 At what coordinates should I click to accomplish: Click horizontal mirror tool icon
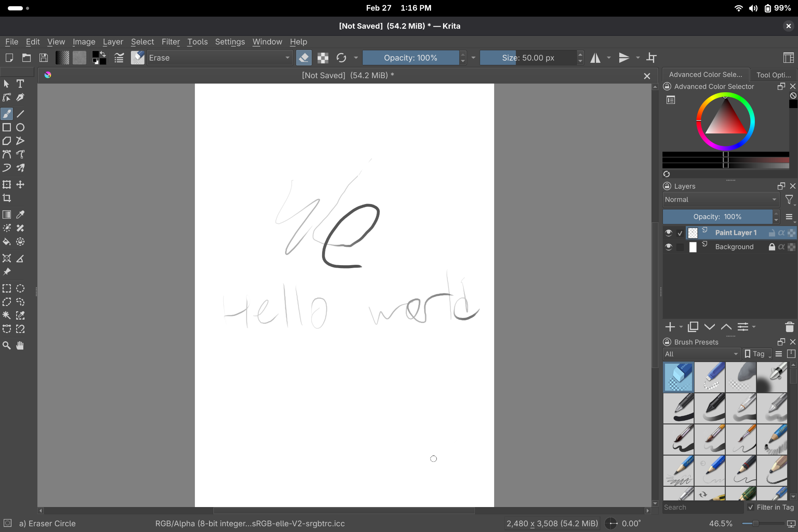[596, 58]
